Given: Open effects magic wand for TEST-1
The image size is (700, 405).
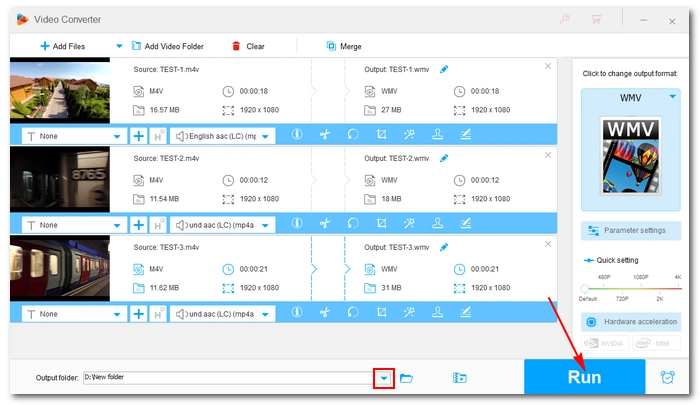Looking at the screenshot, I should [x=409, y=134].
